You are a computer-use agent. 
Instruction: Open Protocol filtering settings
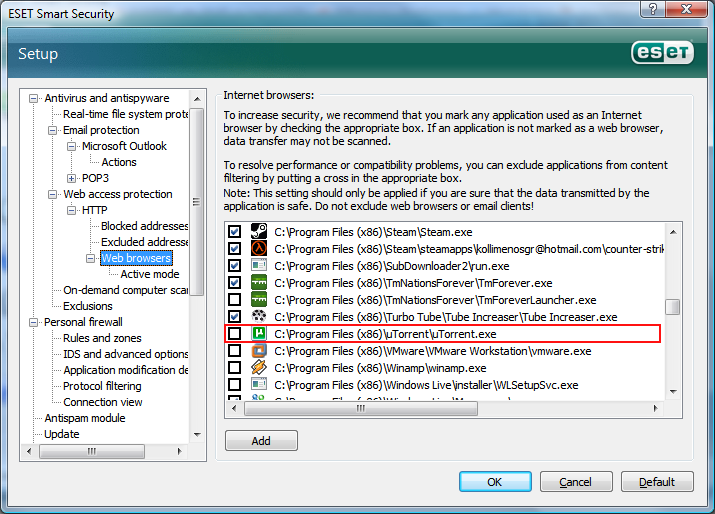click(102, 386)
